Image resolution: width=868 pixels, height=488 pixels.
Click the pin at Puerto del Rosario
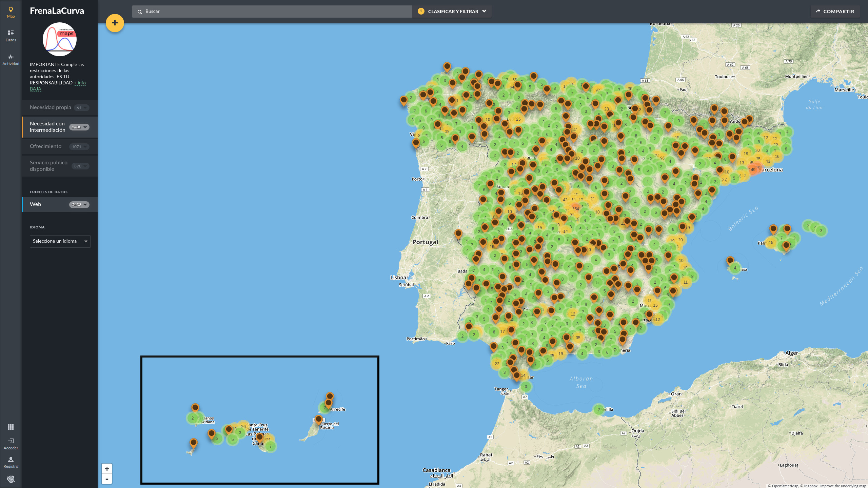tap(318, 420)
